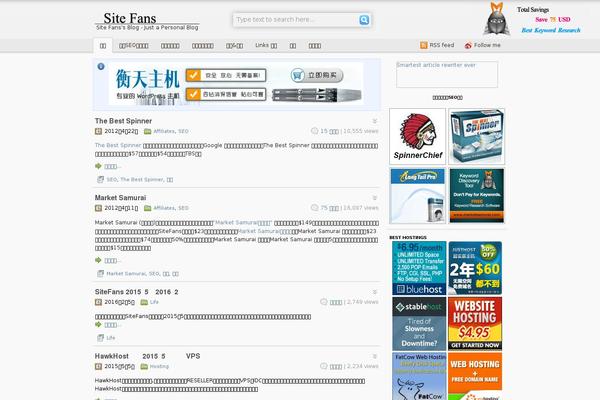
Task: Click the info icon beside banner ad
Action: point(101,66)
